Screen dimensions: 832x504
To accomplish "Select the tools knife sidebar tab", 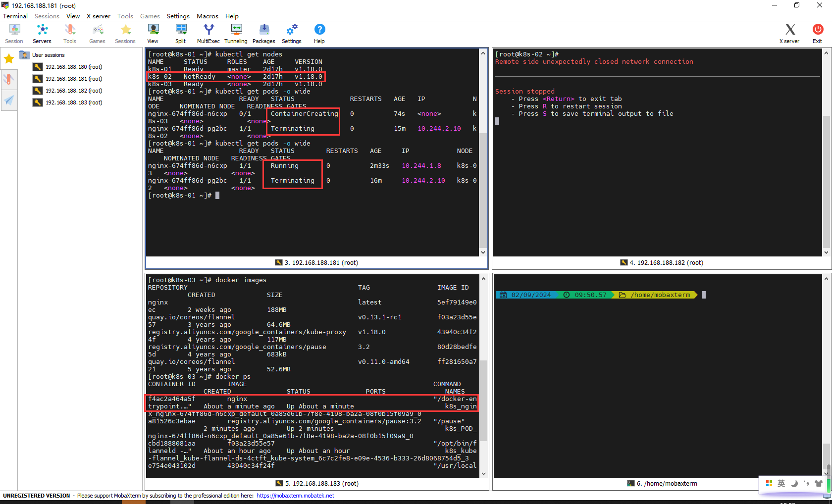I will pyautogui.click(x=9, y=79).
